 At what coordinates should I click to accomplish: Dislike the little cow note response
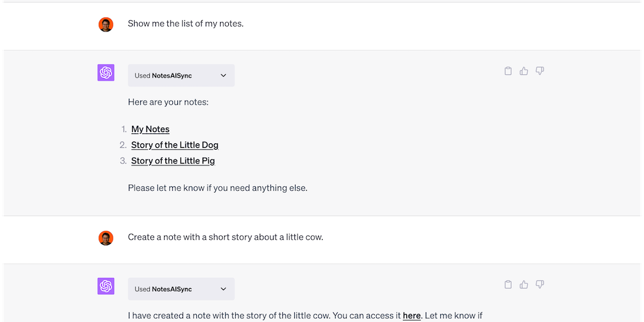coord(540,285)
